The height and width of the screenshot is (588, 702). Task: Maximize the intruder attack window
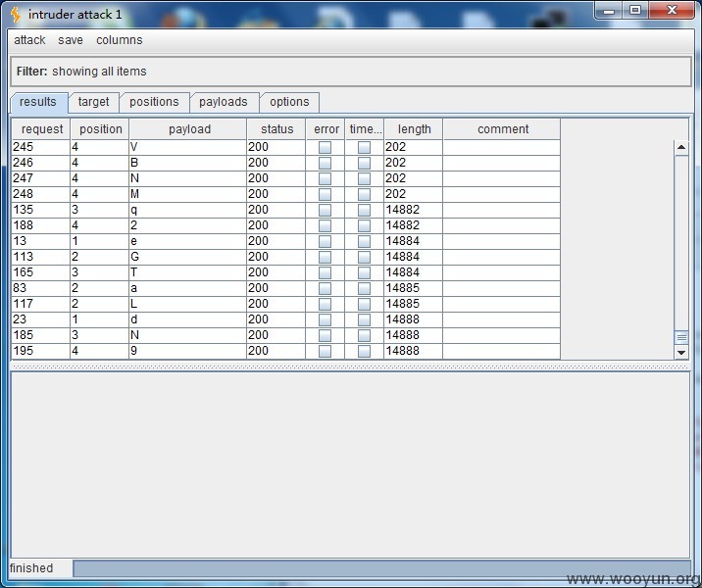(x=635, y=11)
